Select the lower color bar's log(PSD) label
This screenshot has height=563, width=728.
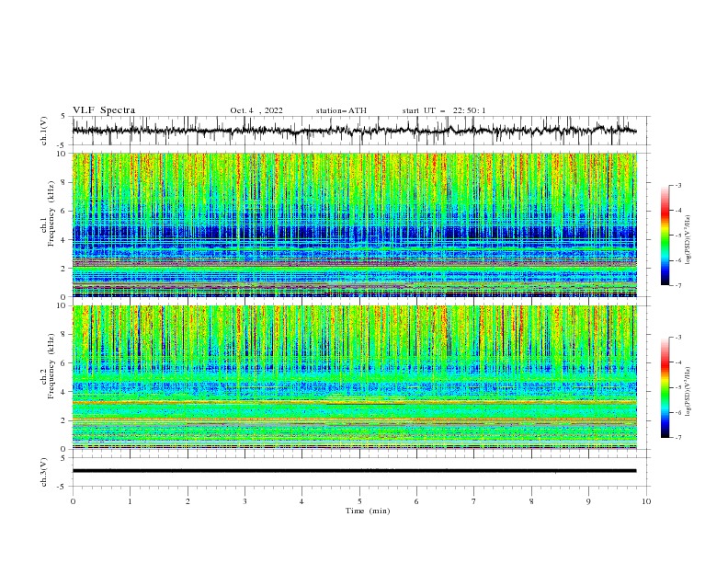click(688, 392)
